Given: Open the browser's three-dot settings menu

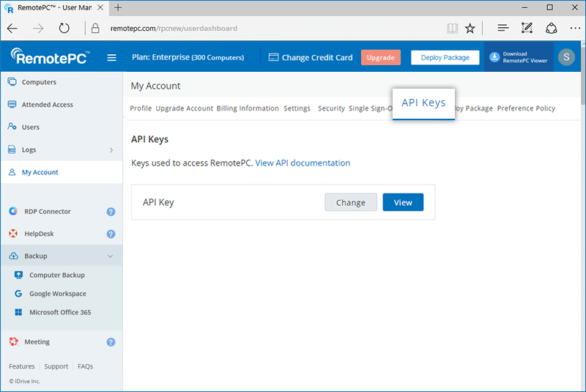Looking at the screenshot, I should 573,29.
